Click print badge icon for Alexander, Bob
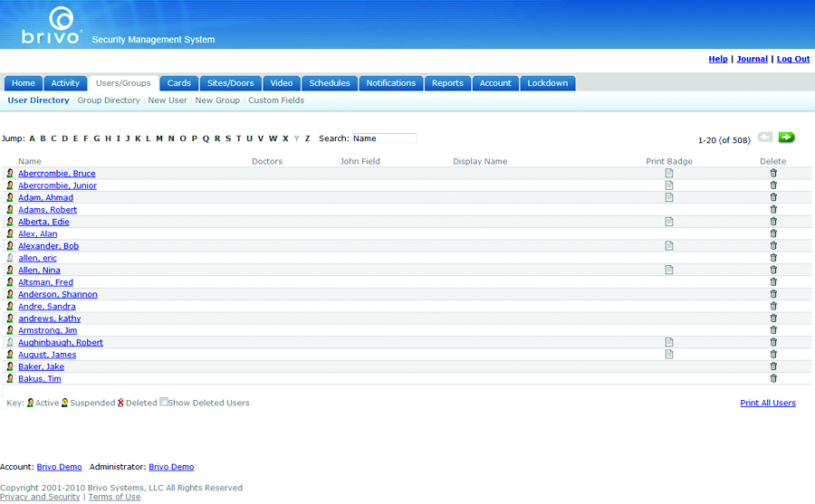Image resolution: width=815 pixels, height=504 pixels. click(x=669, y=245)
